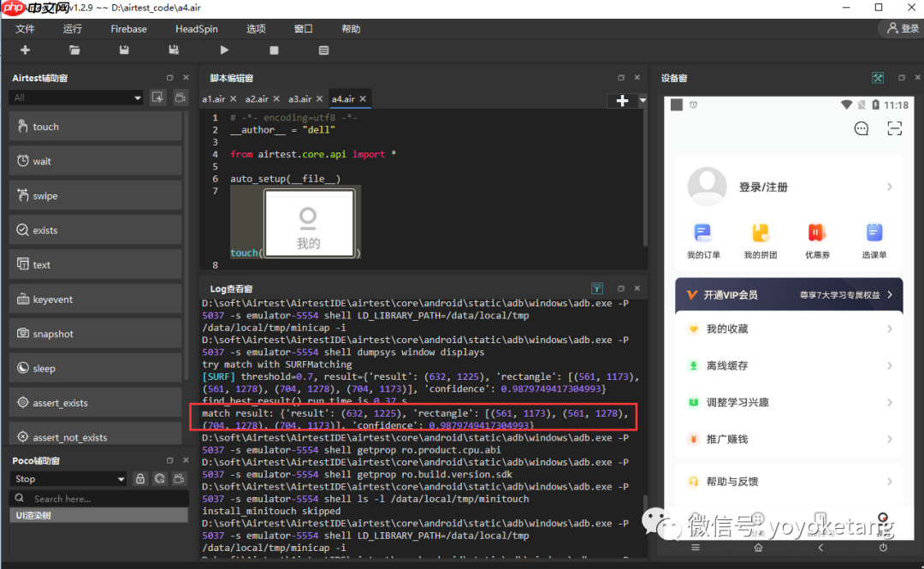Toggle the padlock in the Poco panel
Image resolution: width=924 pixels, height=569 pixels.
[139, 478]
